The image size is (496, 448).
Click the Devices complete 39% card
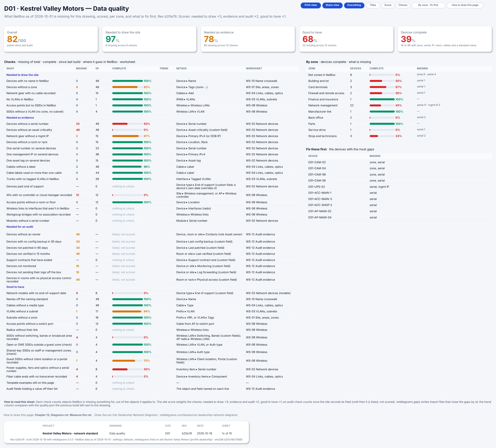click(x=445, y=39)
